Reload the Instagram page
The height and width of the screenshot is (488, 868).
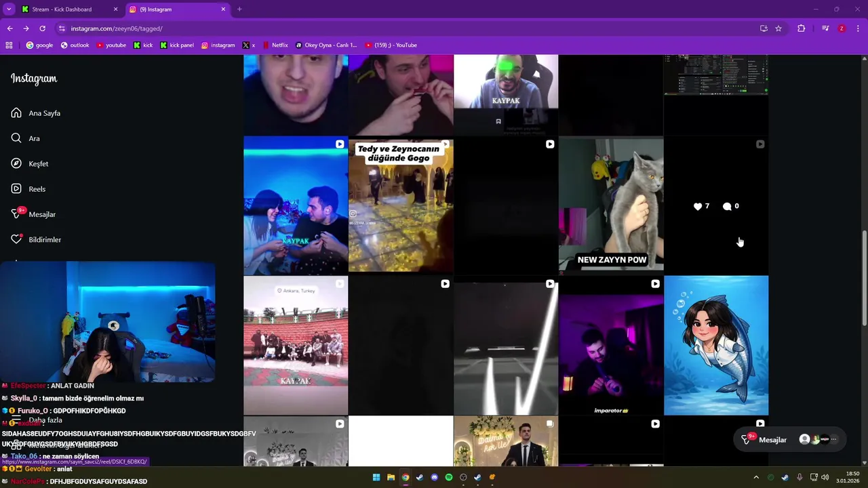click(x=42, y=28)
